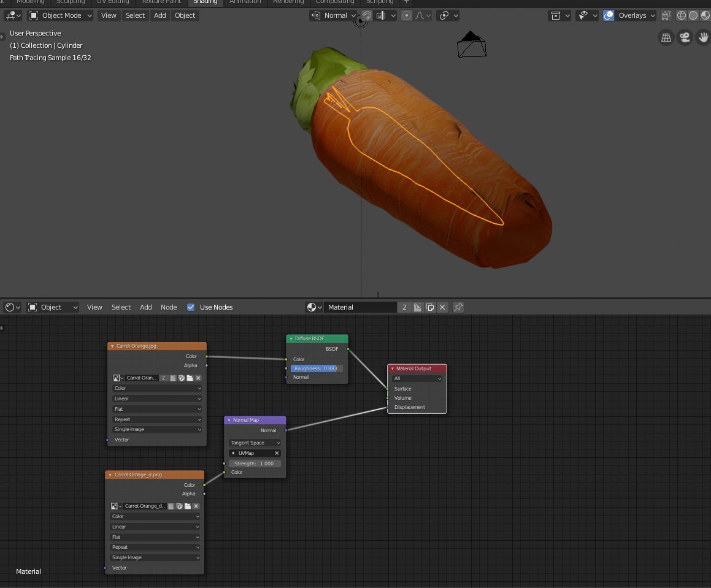Toggle Overlays visibility in the viewport
711x588 pixels.
609,15
